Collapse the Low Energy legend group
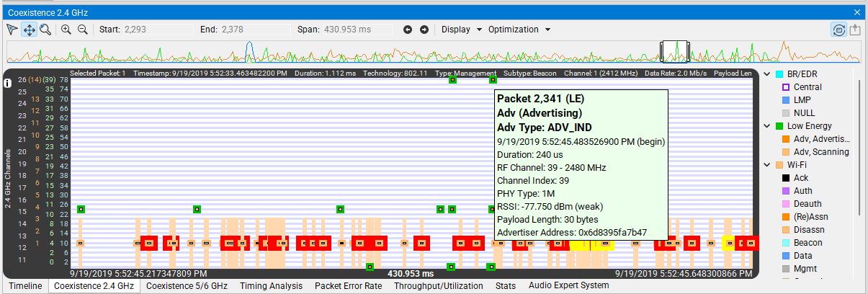The width and height of the screenshot is (868, 294). pyautogui.click(x=766, y=126)
